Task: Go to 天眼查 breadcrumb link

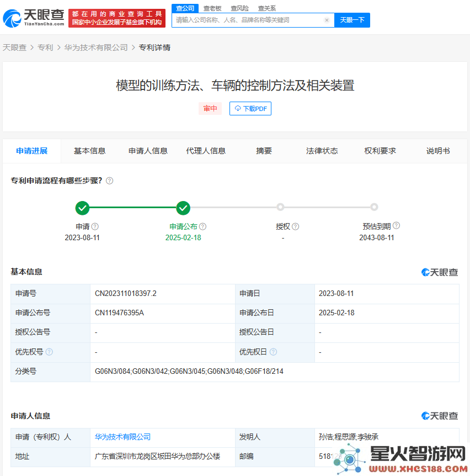Action: click(14, 47)
